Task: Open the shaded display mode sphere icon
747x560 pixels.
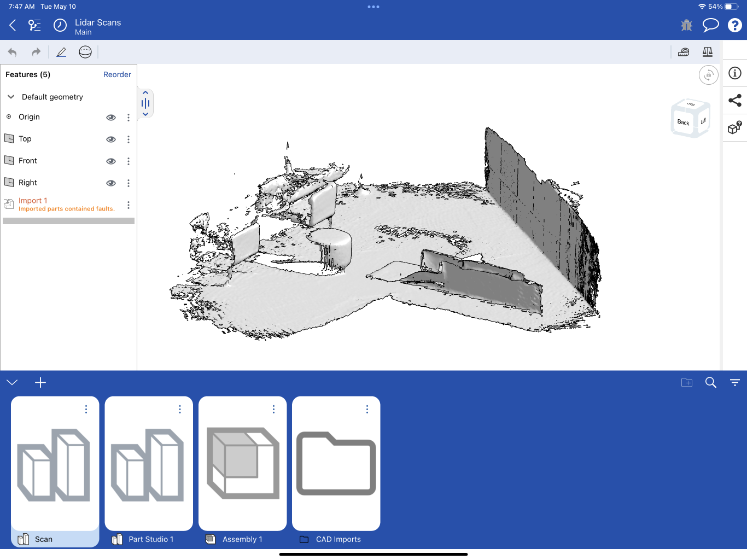Action: 85,52
